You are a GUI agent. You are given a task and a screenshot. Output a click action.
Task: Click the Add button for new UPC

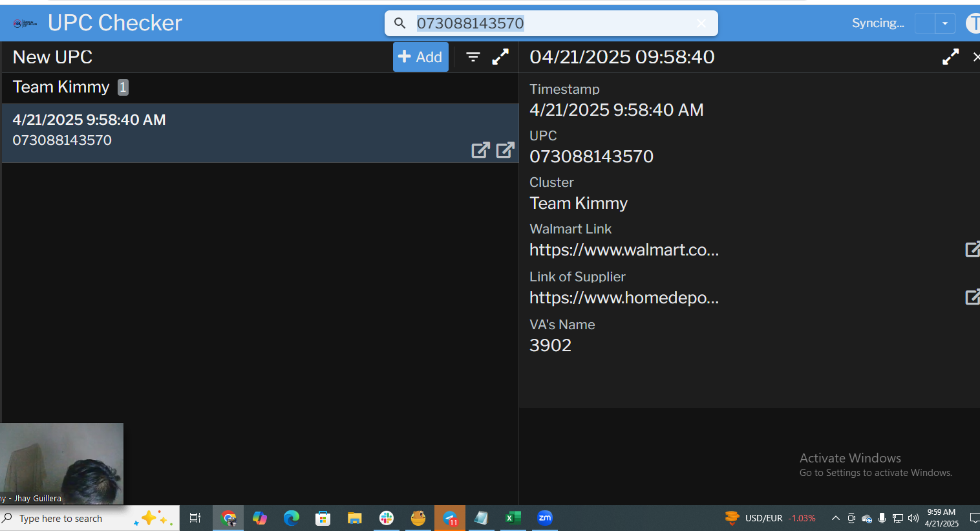[420, 57]
